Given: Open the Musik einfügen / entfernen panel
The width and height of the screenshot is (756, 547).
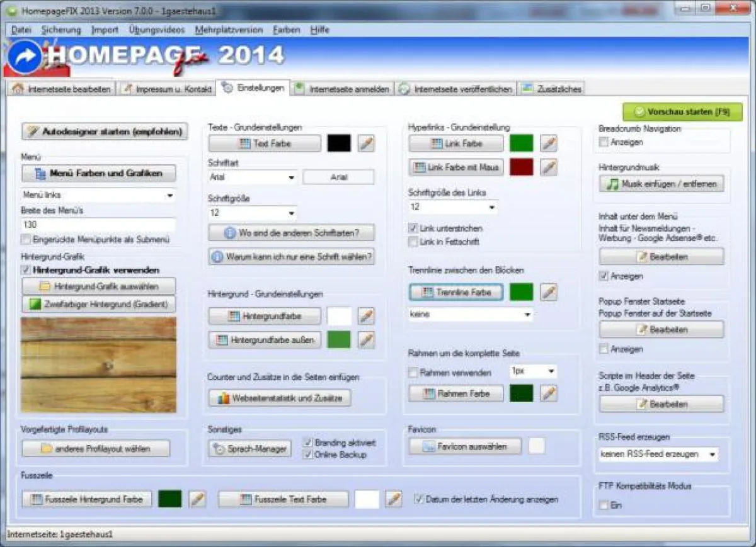Looking at the screenshot, I should click(x=660, y=184).
